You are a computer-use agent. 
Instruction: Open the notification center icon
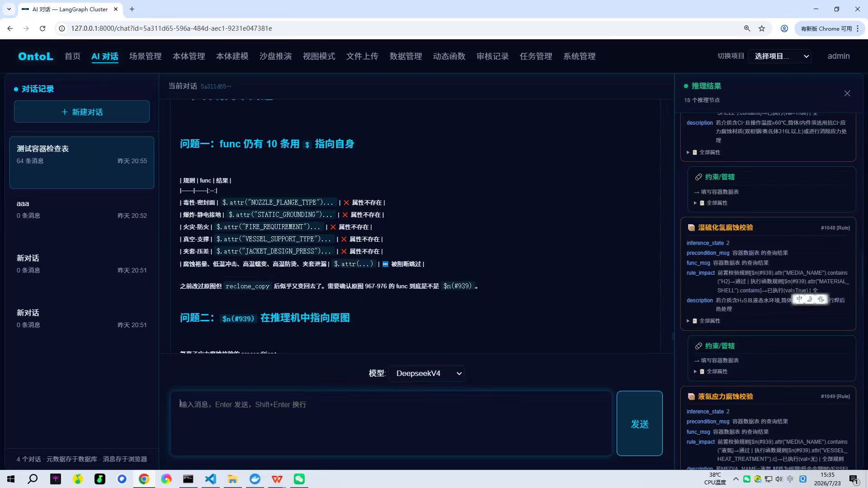tap(854, 479)
